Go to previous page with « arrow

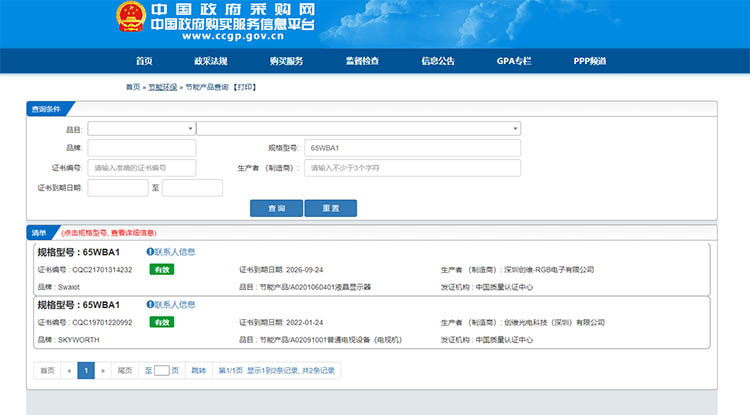(68, 370)
